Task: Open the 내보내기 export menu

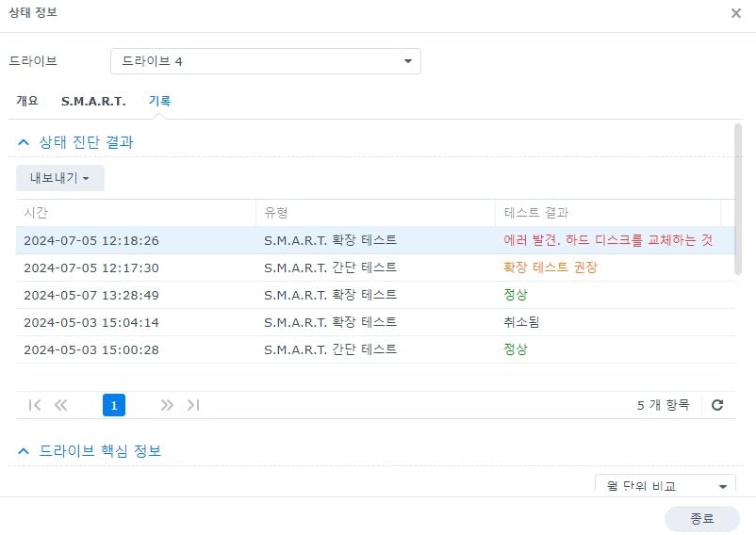Action: pos(59,178)
